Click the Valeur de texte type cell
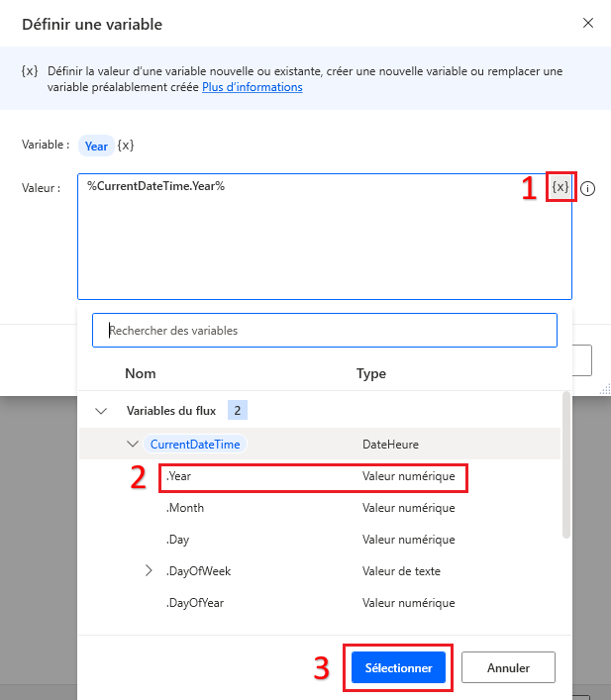Image resolution: width=611 pixels, height=700 pixels. [x=401, y=571]
